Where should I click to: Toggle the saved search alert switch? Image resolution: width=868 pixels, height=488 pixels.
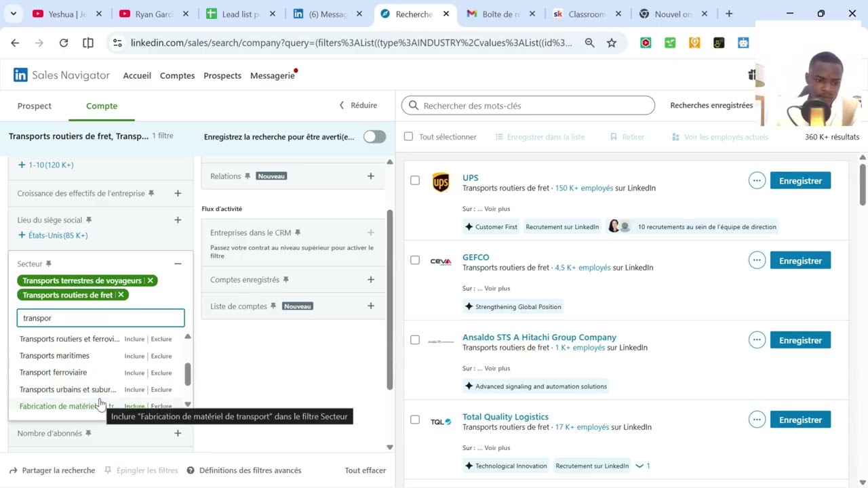click(x=374, y=137)
